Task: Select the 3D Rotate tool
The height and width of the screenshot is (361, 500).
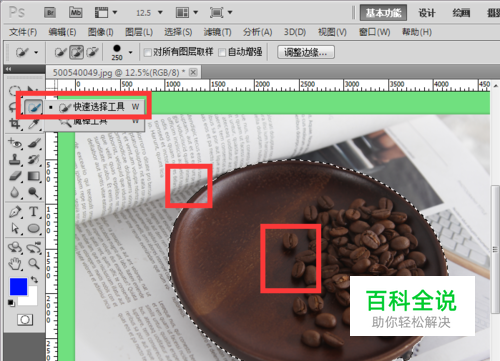Action: [x=15, y=248]
